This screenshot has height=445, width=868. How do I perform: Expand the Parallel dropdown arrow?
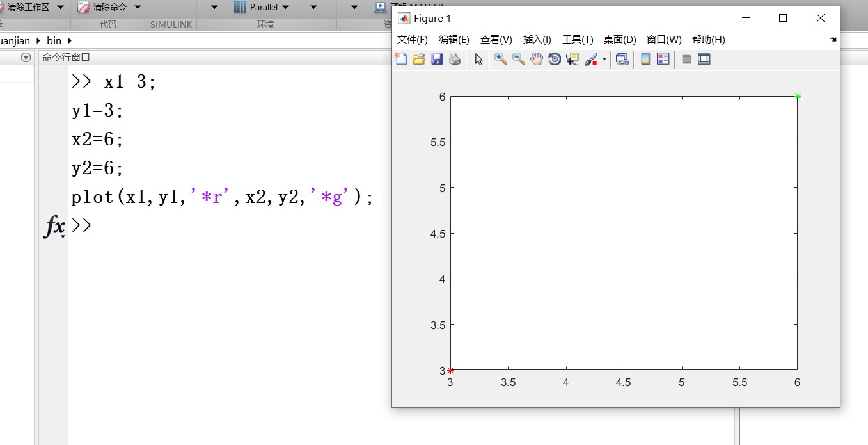(285, 7)
